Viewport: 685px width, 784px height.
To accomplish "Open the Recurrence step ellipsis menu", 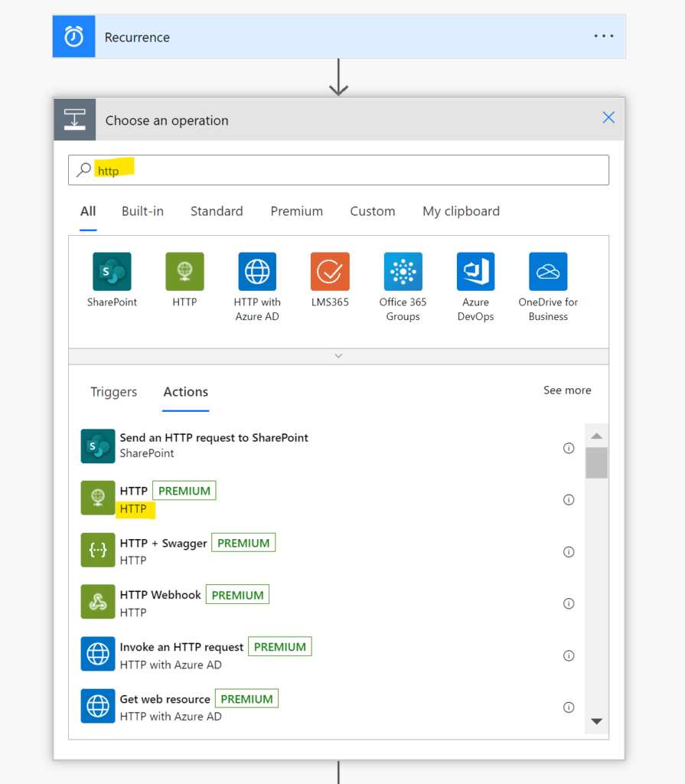I will point(604,37).
